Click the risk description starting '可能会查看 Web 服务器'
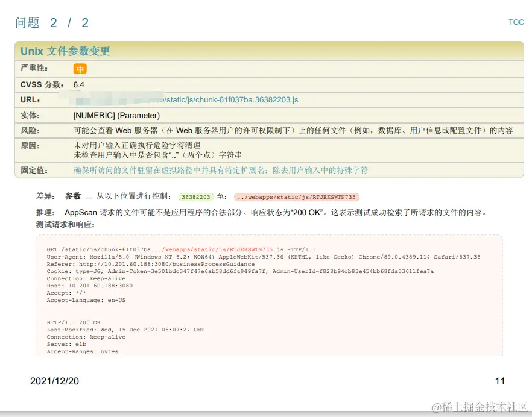Image resolution: width=532 pixels, height=417 pixels. point(293,131)
